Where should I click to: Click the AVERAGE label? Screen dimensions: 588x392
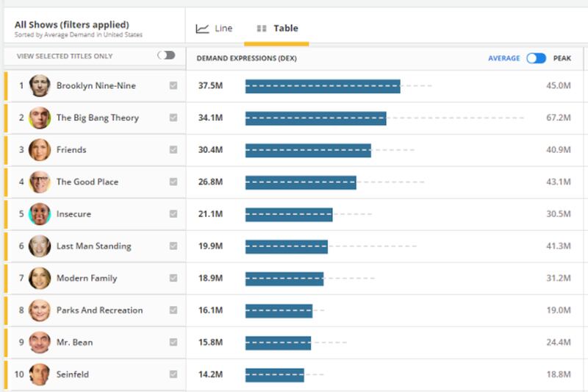click(x=504, y=58)
